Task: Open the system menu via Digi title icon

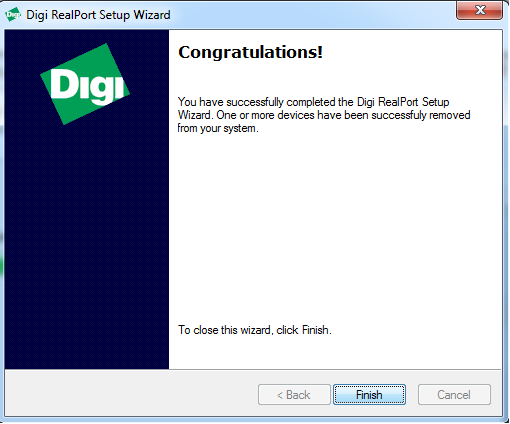Action: click(x=13, y=15)
